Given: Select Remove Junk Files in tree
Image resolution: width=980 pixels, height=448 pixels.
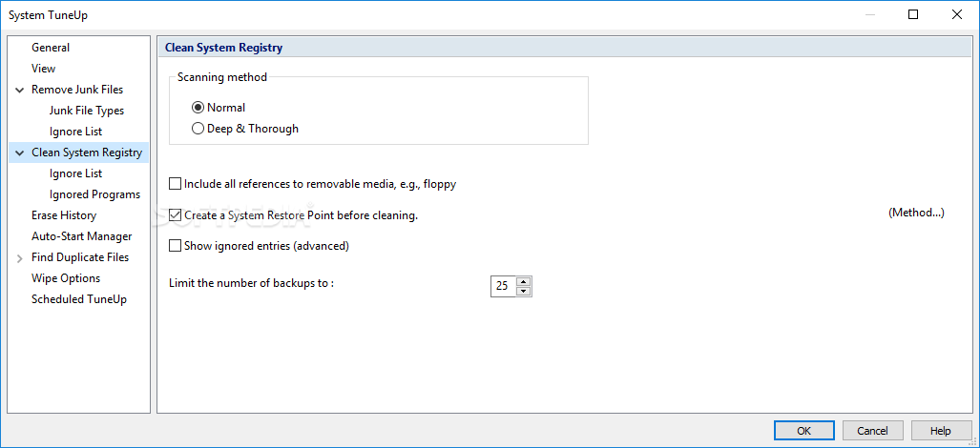Looking at the screenshot, I should point(77,90).
